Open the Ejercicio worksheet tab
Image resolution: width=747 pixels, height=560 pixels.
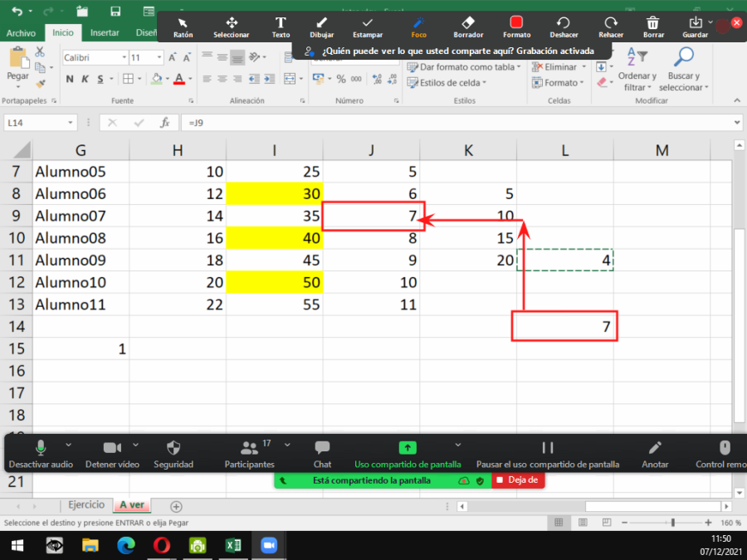(x=86, y=504)
